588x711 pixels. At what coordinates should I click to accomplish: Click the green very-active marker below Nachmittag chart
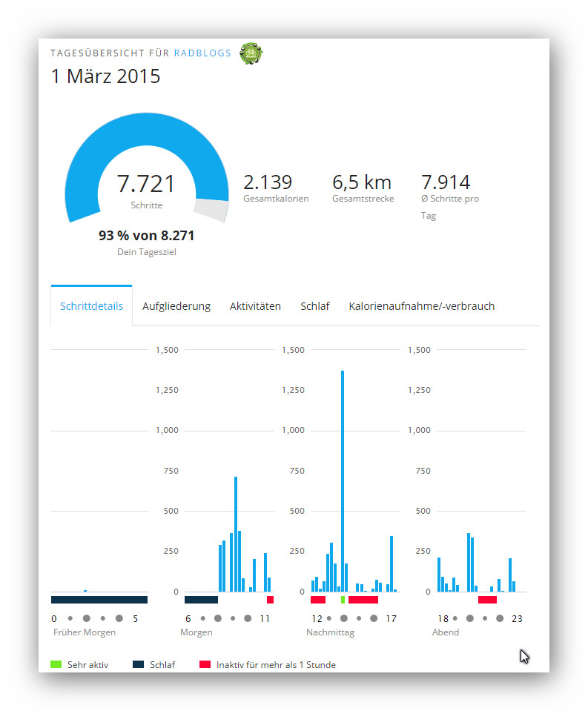(343, 599)
